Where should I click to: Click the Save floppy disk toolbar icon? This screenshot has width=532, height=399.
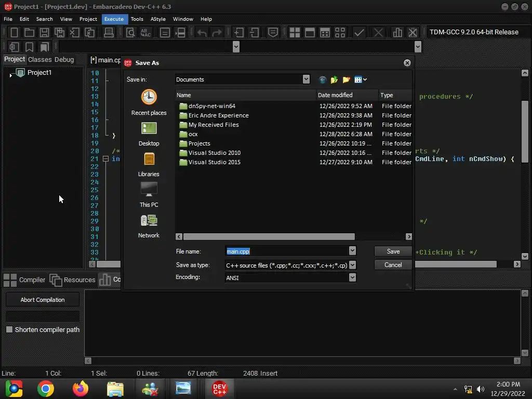(x=44, y=33)
